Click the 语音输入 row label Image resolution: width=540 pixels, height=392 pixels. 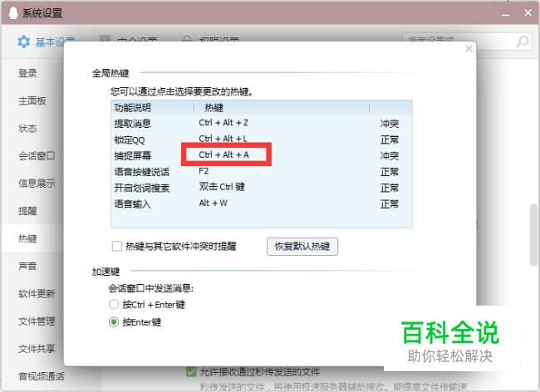pyautogui.click(x=133, y=204)
